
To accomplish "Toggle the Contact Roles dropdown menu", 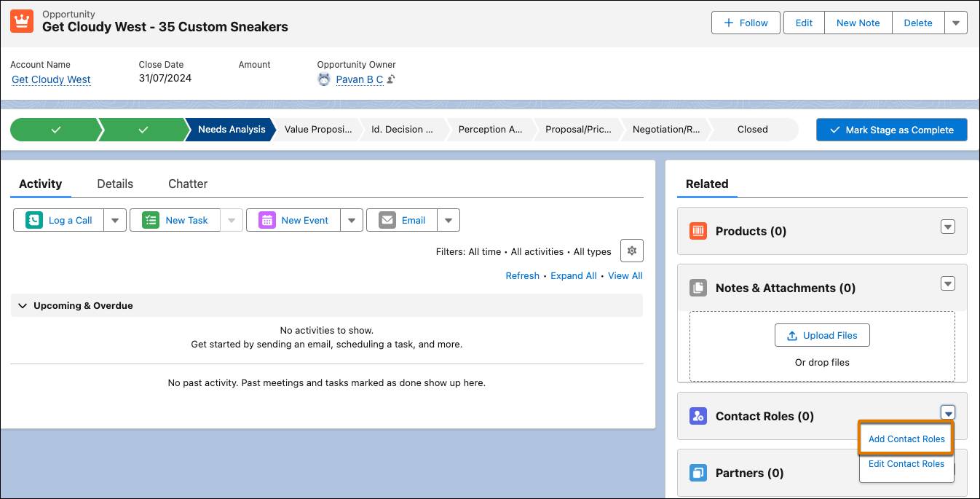I will (947, 412).
